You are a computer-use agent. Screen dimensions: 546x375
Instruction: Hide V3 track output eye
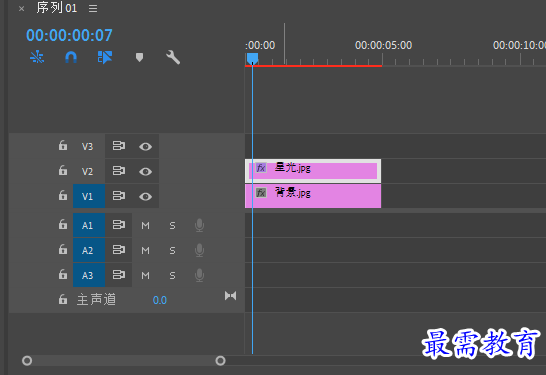pyautogui.click(x=146, y=147)
